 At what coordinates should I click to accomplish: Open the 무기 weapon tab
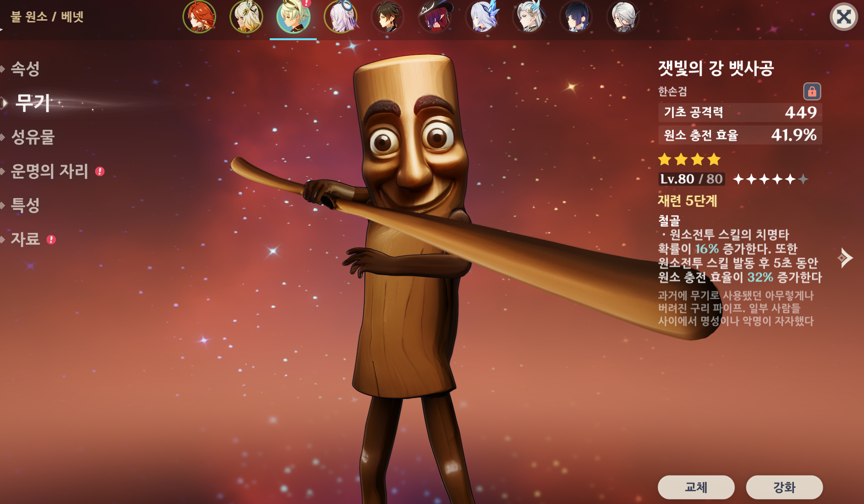[x=33, y=103]
